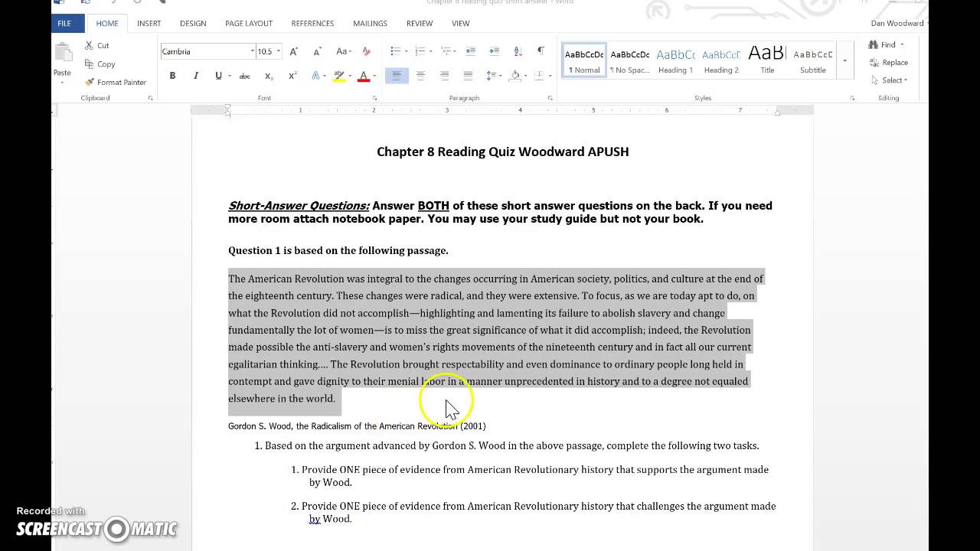Screen dimensions: 980x551
Task: Toggle Underline formatting
Action: pyautogui.click(x=218, y=76)
